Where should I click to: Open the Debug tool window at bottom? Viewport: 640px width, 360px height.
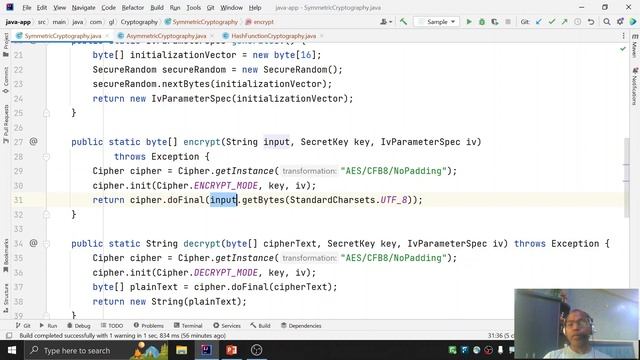[x=78, y=326]
